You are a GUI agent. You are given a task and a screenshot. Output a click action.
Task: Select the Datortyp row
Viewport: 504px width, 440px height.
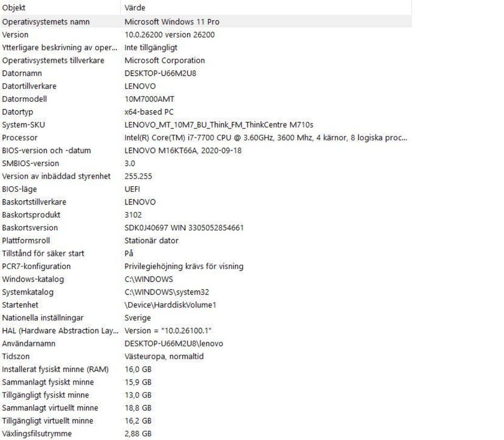[x=206, y=112]
